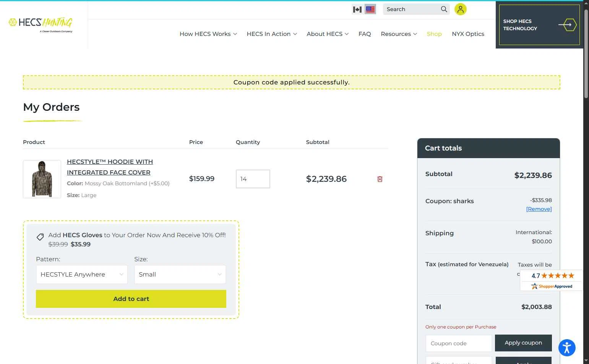This screenshot has width=589, height=364.
Task: Click the International shipping $100.00 text
Action: pos(534,237)
